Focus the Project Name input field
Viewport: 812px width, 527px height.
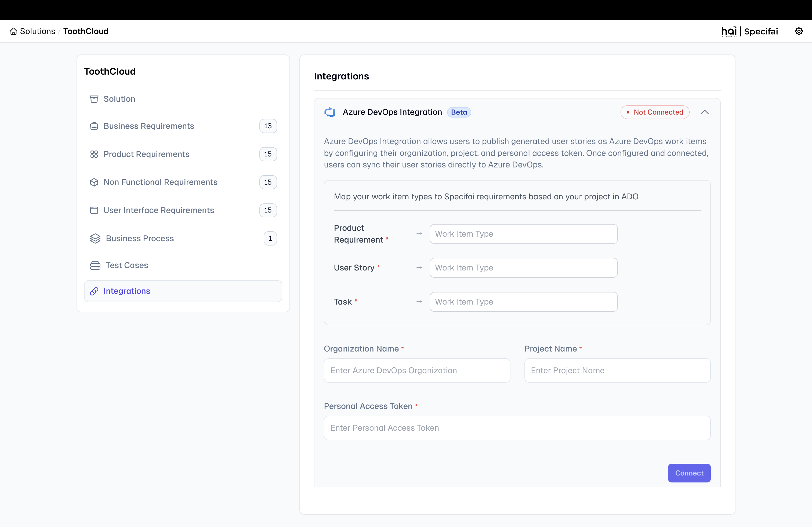(x=618, y=371)
